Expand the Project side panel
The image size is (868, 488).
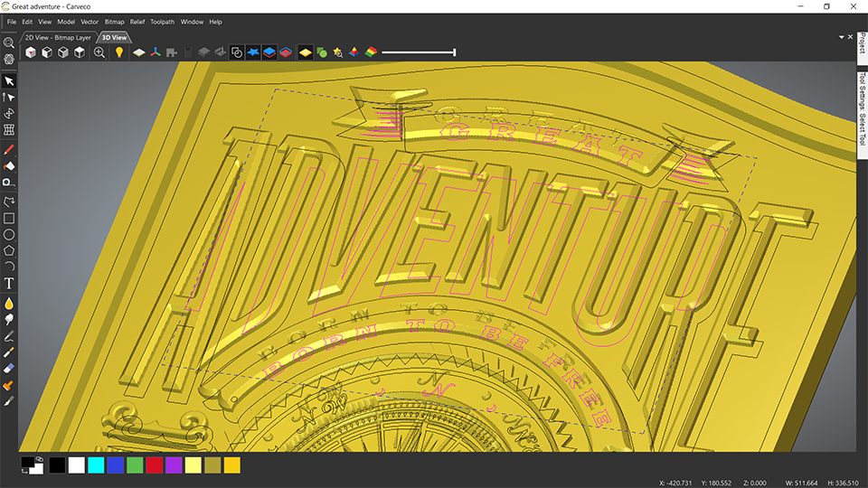point(862,42)
